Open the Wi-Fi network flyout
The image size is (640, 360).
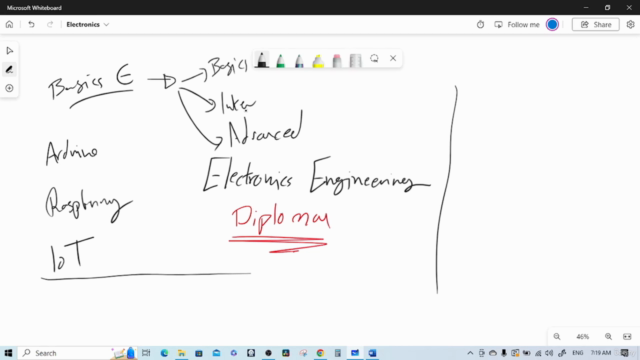538,353
